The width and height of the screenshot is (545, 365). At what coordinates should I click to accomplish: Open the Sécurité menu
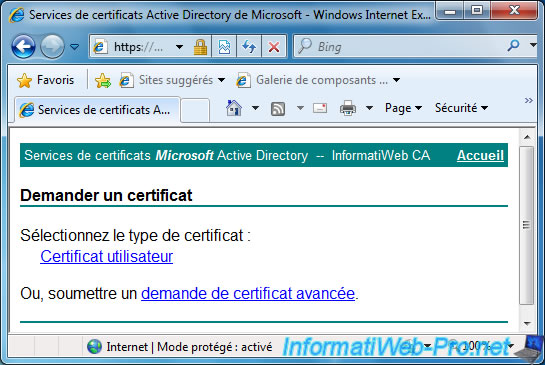[461, 108]
